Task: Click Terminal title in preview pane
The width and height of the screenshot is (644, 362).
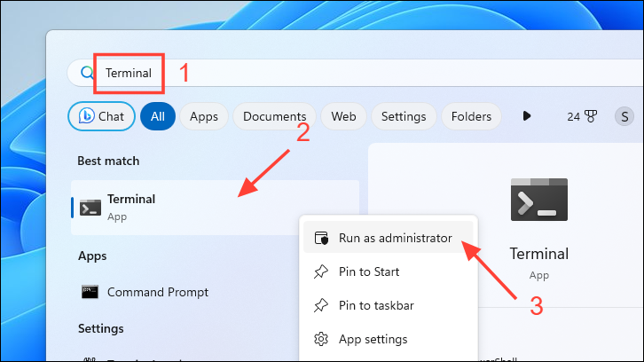Action: pos(539,254)
